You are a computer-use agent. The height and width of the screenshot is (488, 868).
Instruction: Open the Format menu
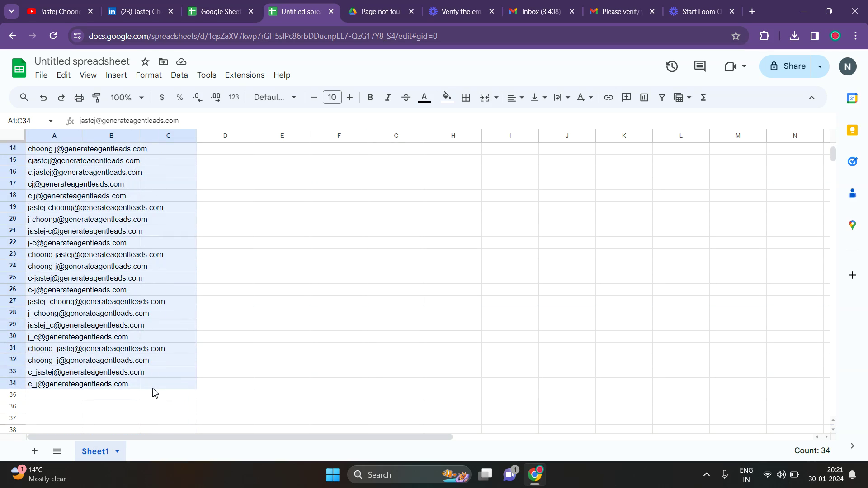click(148, 75)
